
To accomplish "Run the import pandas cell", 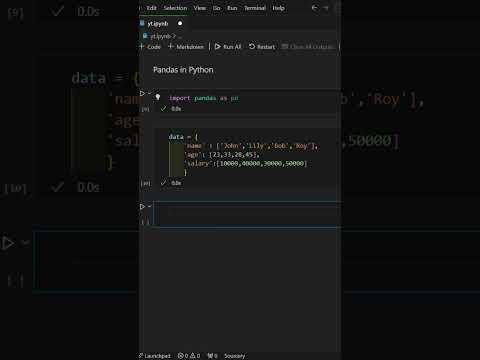I will point(142,94).
